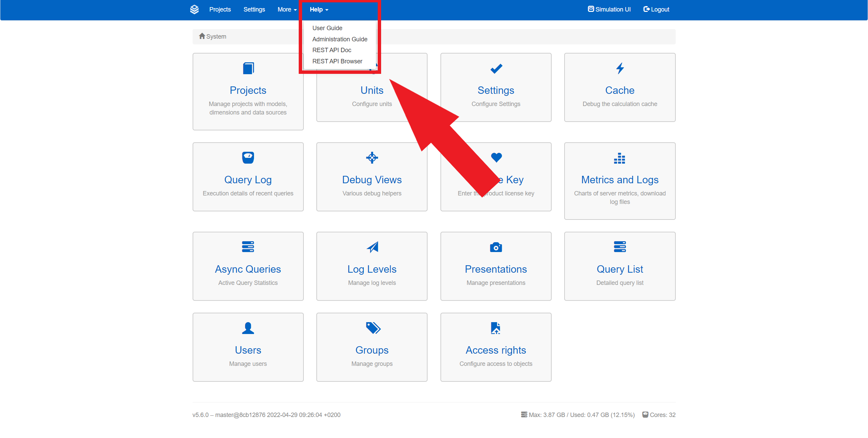Click the Simulation UI icon
The image size is (868, 438).
591,9
